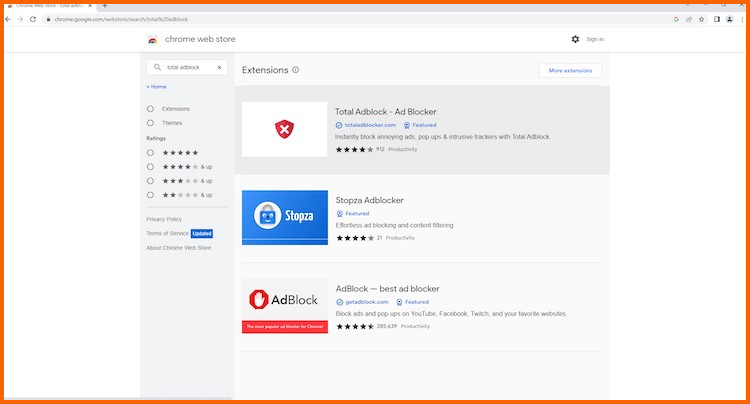Visit totaladblocker.com publisher link

370,125
